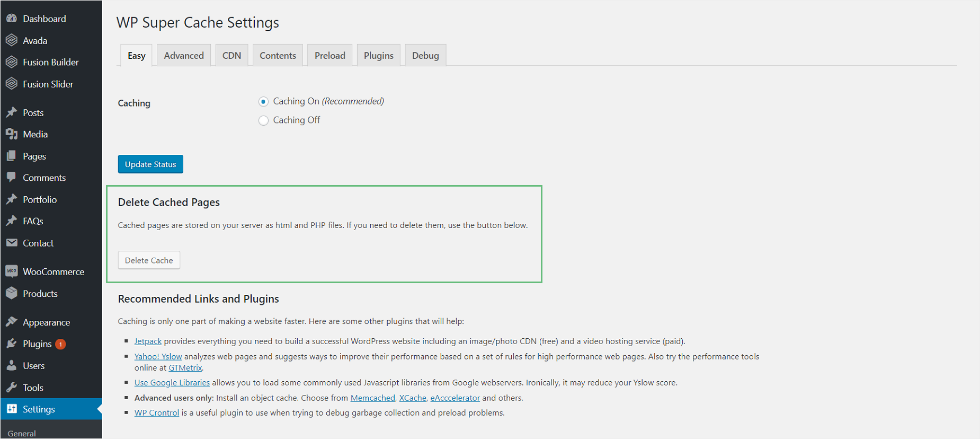The image size is (980, 439).
Task: Click the Settings sliders icon
Action: pyautogui.click(x=12, y=409)
